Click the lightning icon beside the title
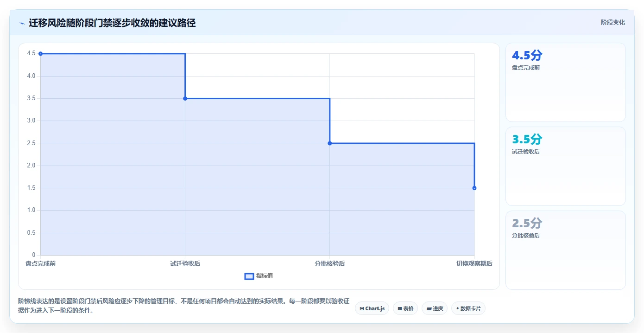644x333 pixels. (22, 23)
